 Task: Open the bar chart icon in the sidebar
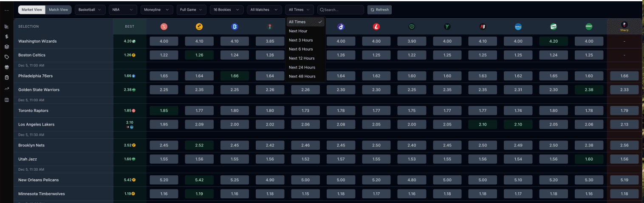[6, 26]
